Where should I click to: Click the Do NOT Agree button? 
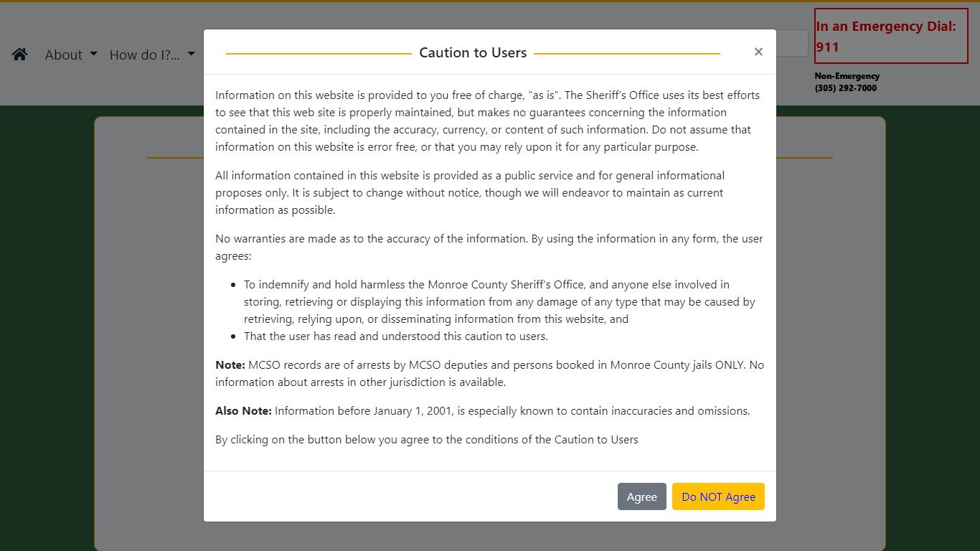coord(718,496)
